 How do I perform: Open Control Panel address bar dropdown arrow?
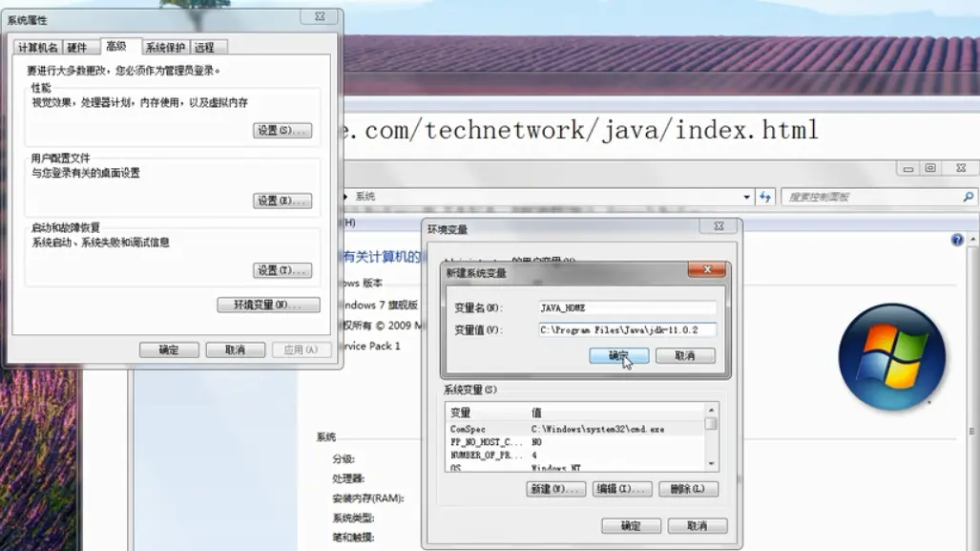(x=746, y=197)
